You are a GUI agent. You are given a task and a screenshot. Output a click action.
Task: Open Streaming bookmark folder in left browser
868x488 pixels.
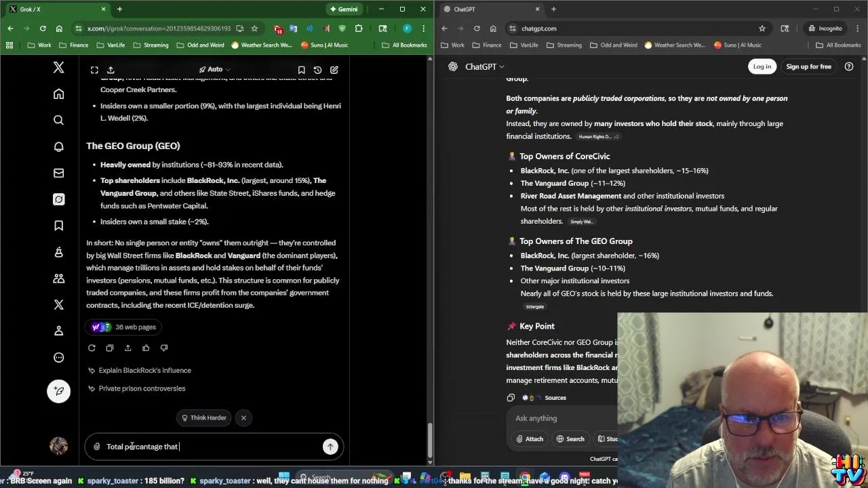150,45
